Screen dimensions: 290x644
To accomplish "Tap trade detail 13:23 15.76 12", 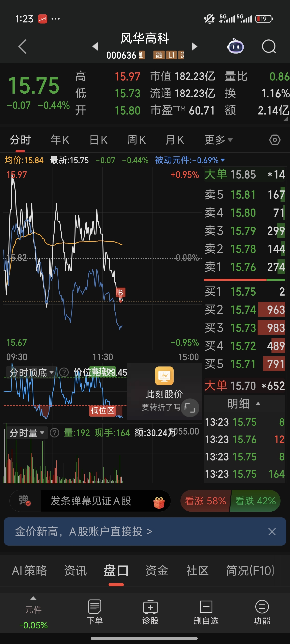I will pyautogui.click(x=244, y=439).
